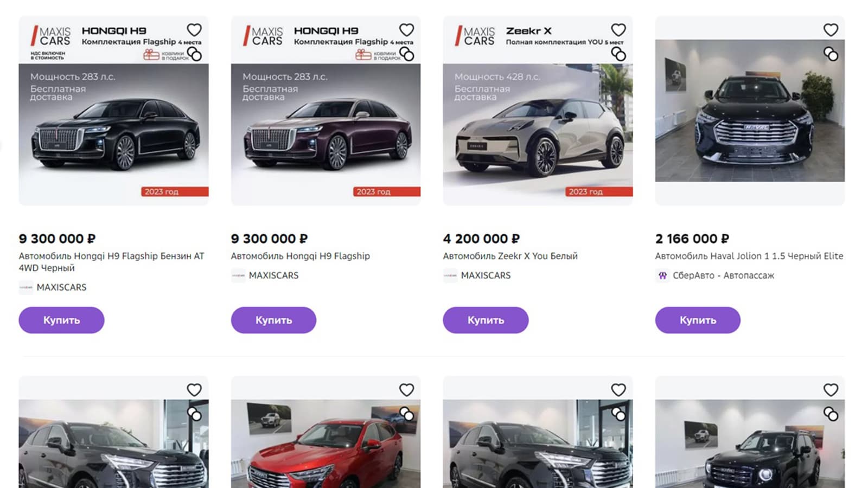Favorite the red car in second row
The width and height of the screenshot is (868, 488).
pos(406,390)
